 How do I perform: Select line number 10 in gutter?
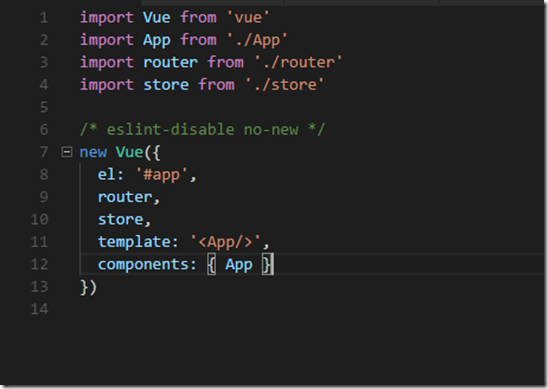[x=39, y=219]
